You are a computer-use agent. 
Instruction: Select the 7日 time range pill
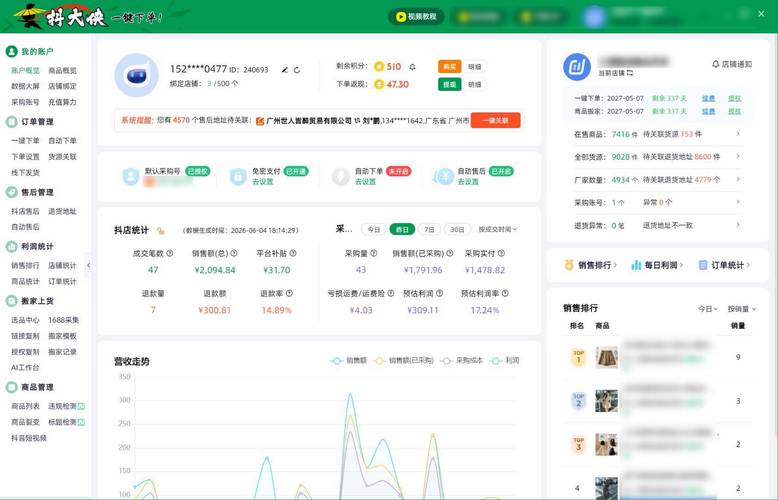[x=429, y=229]
